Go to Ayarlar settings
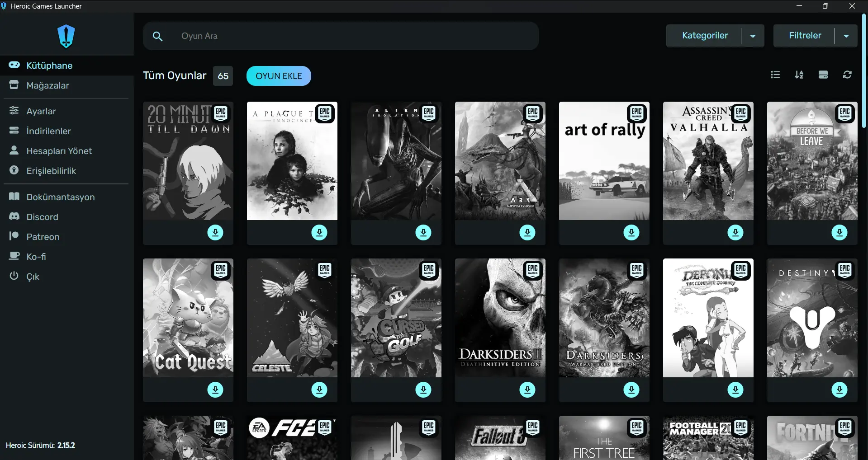Image resolution: width=868 pixels, height=460 pixels. click(67, 111)
